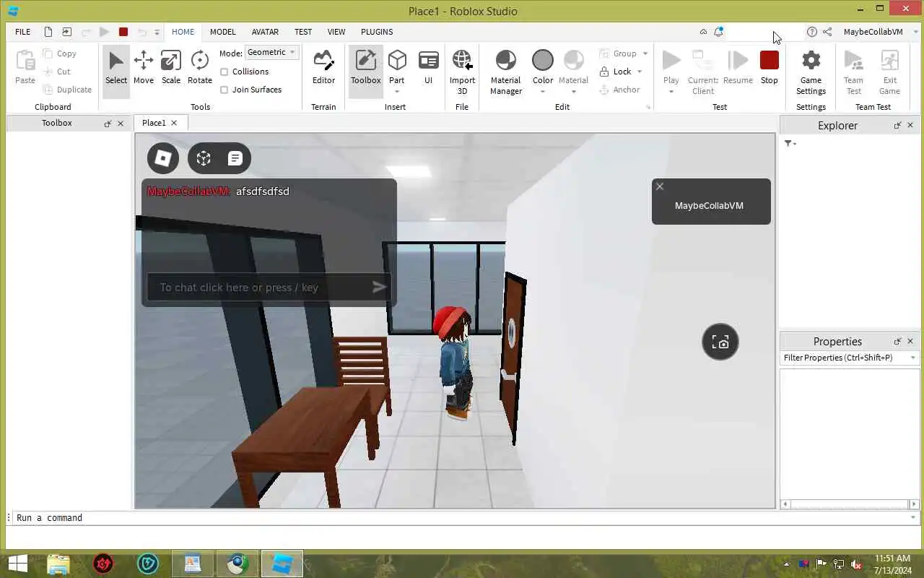
Task: Click the Roblox Studio taskbar icon
Action: point(282,564)
